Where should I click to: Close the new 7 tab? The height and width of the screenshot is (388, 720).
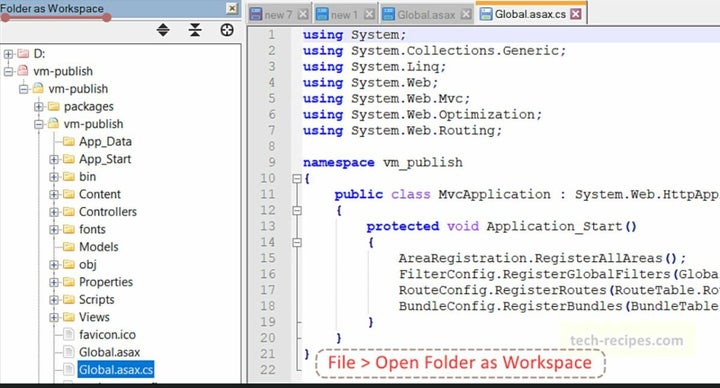(x=303, y=14)
